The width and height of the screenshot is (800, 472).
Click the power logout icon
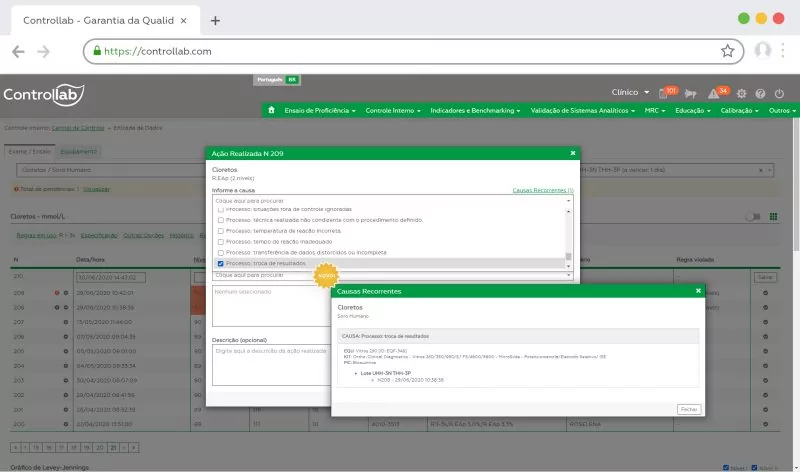(x=779, y=93)
